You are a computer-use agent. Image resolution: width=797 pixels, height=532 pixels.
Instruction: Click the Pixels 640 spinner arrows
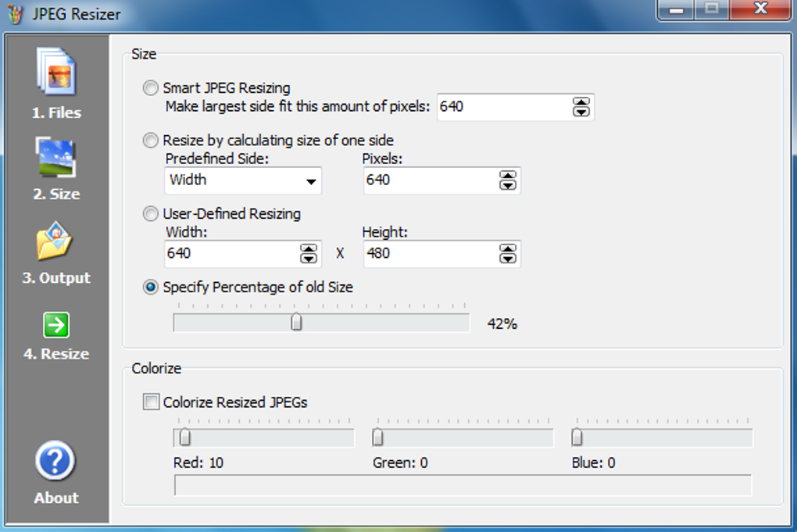(x=508, y=180)
